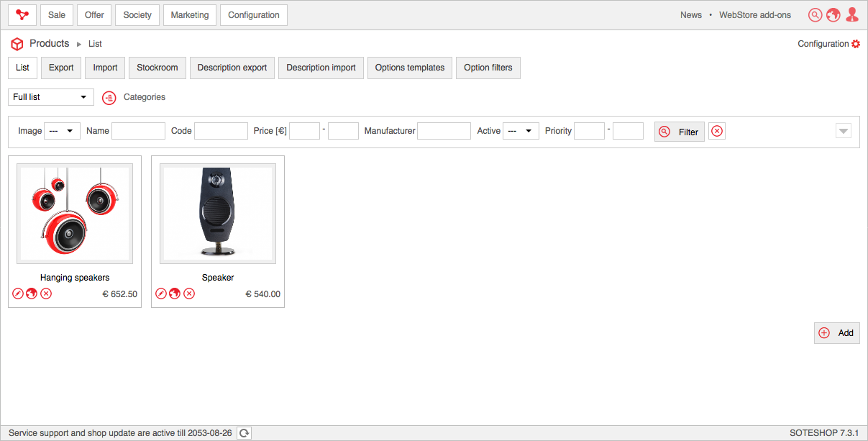Switch to the List tab
Viewport: 868px width, 441px height.
(x=23, y=68)
